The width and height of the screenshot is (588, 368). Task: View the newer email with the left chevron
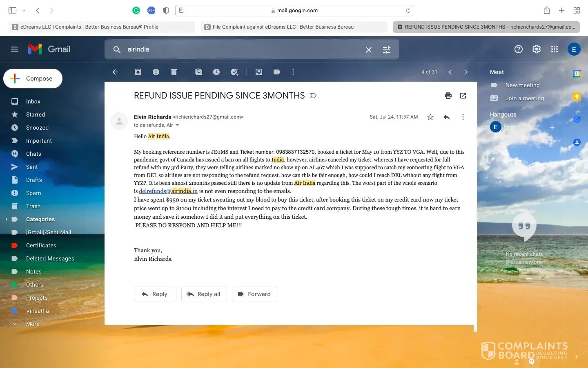[x=450, y=72]
